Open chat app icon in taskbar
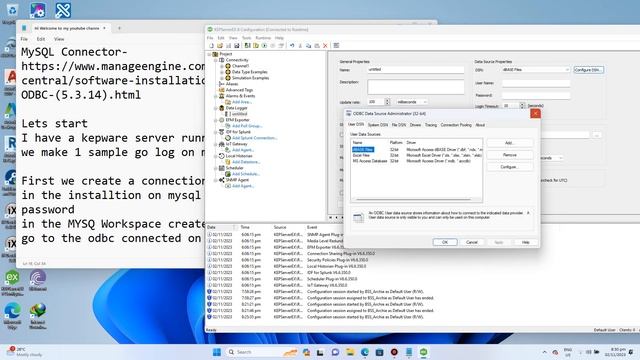640x360 pixels. [x=335, y=352]
